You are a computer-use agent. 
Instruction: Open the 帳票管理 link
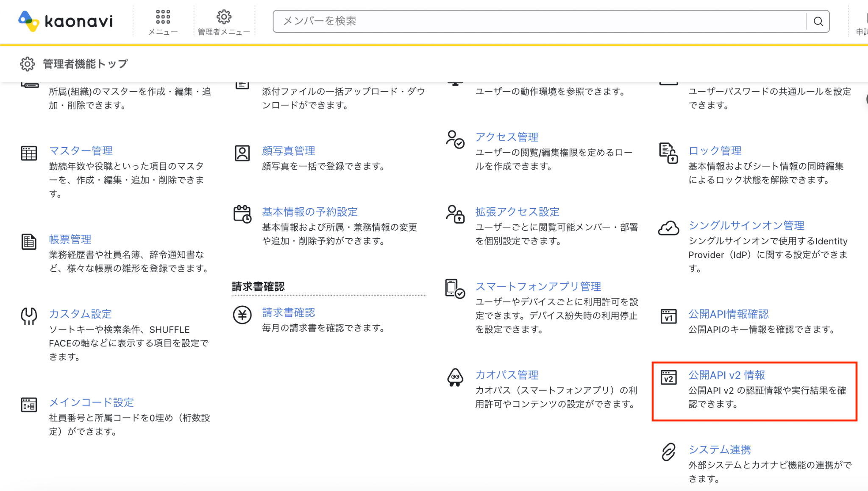click(x=70, y=239)
